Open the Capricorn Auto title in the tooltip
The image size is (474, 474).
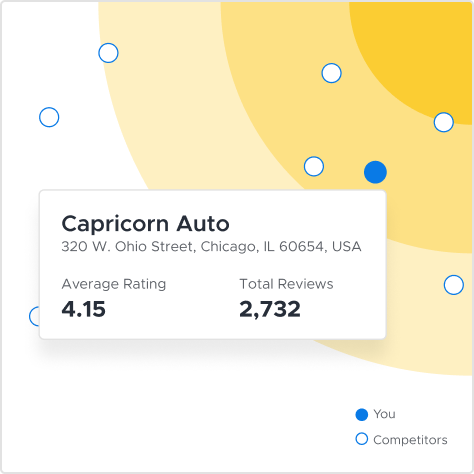click(x=146, y=223)
